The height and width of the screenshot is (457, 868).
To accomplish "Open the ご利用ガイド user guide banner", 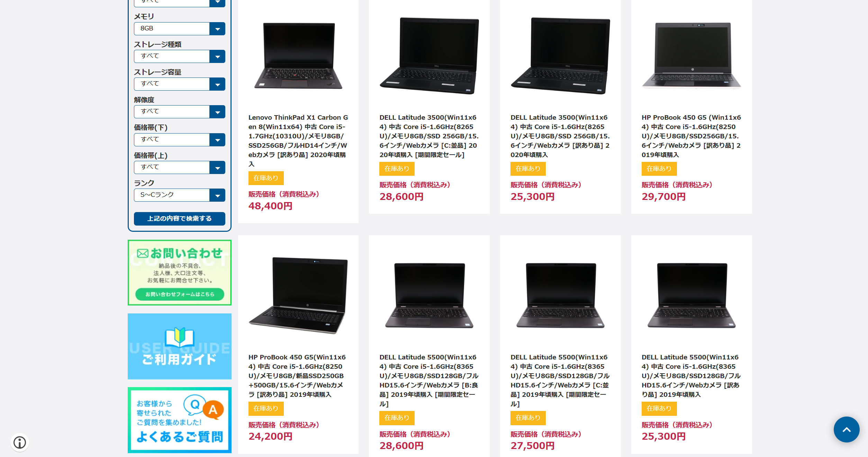I will point(180,346).
